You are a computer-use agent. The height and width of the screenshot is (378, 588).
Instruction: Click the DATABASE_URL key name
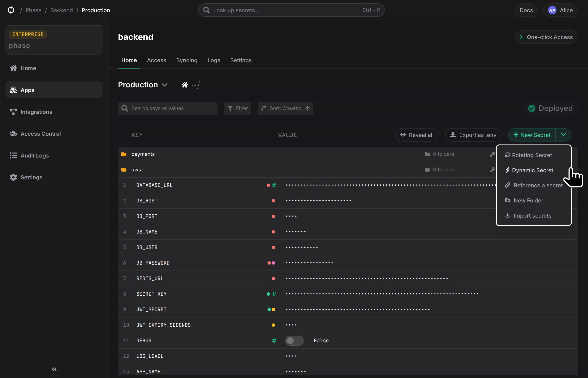click(154, 185)
